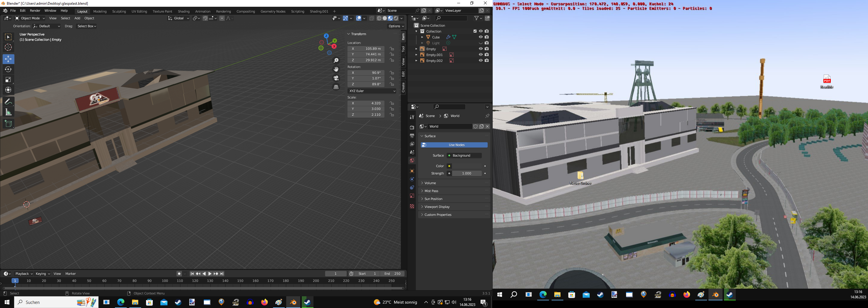Select the Measure tool

coord(9,112)
